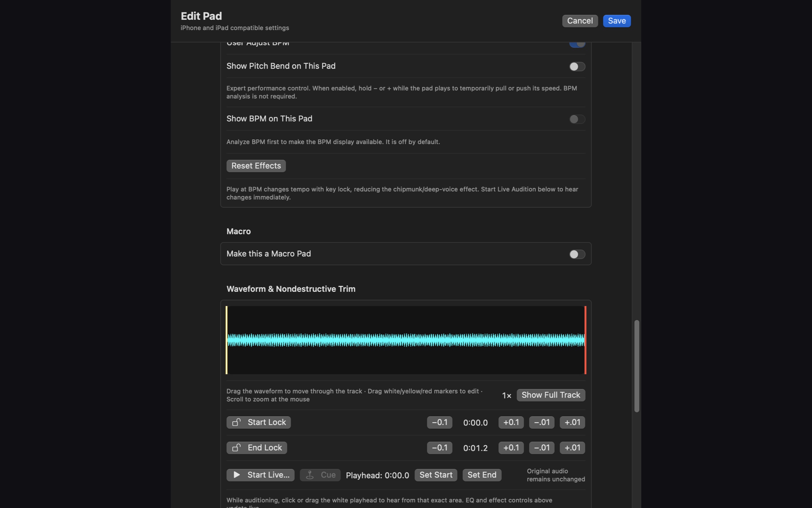Toggle Show BPM on This Pad switch
812x508 pixels.
coord(577,119)
